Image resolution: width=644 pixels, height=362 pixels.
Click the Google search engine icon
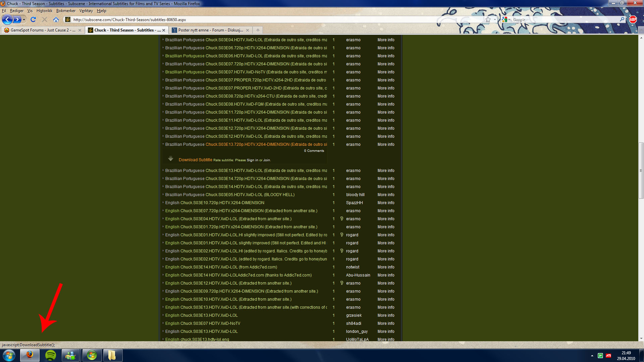504,19
